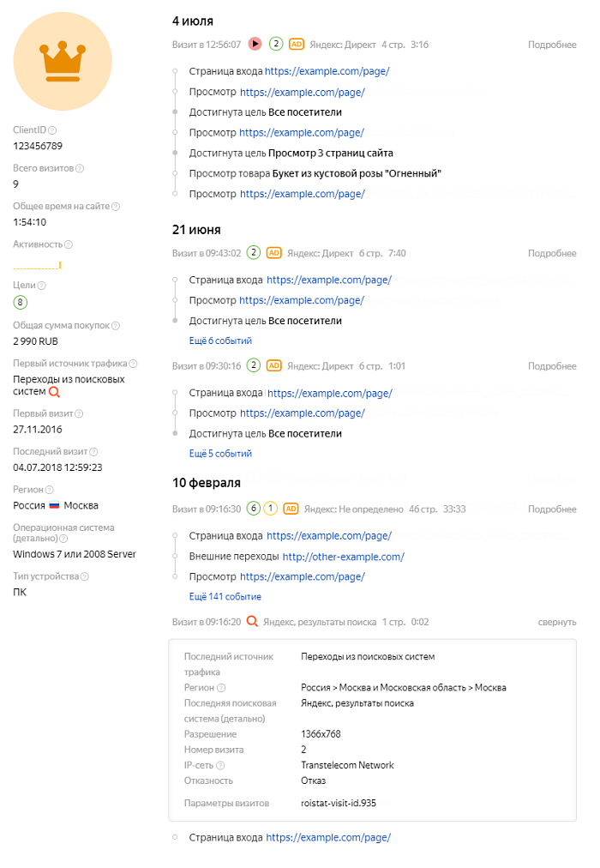
Task: Play the Webvisor recording for the 12:56:07 visit
Action: 255,44
